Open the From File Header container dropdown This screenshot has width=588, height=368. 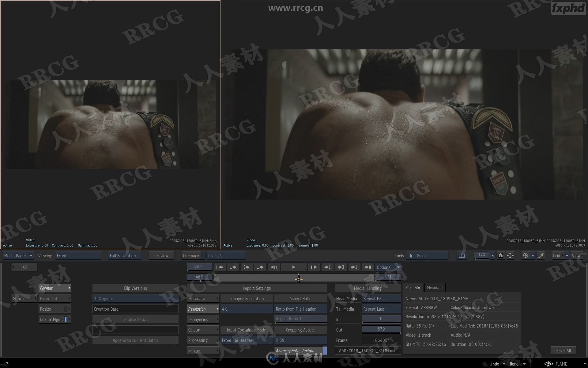click(247, 340)
